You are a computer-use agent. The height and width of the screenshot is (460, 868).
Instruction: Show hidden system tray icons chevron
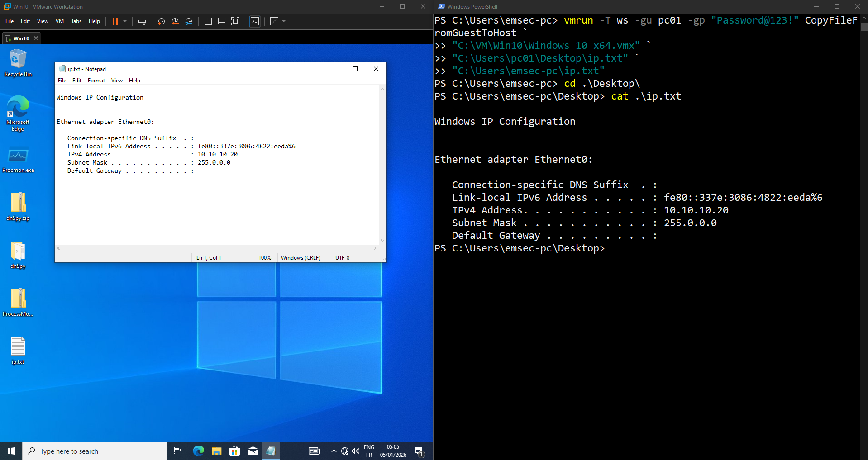[334, 451]
